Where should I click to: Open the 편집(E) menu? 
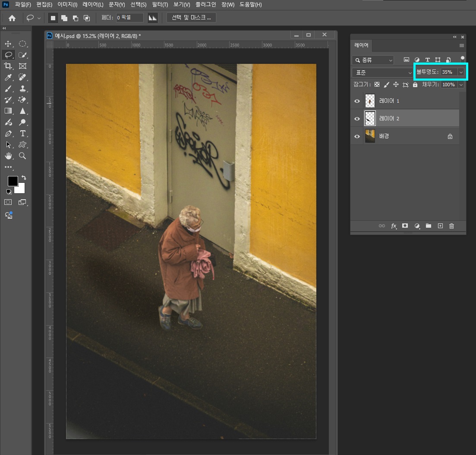[44, 5]
